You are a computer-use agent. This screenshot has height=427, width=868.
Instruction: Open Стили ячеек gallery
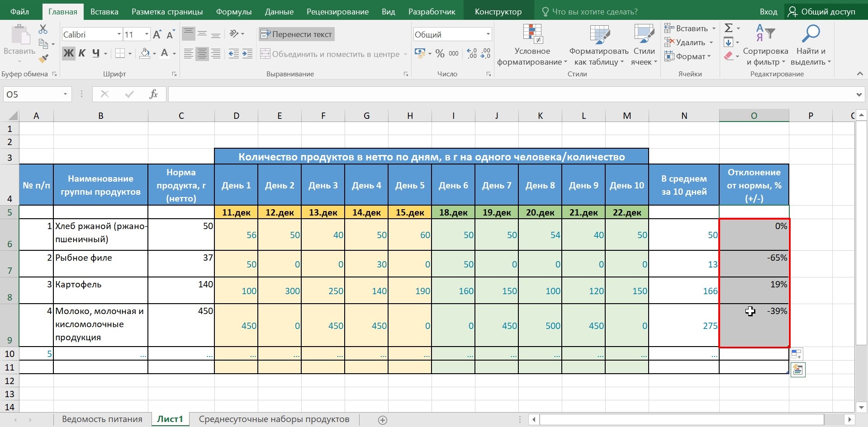click(644, 45)
